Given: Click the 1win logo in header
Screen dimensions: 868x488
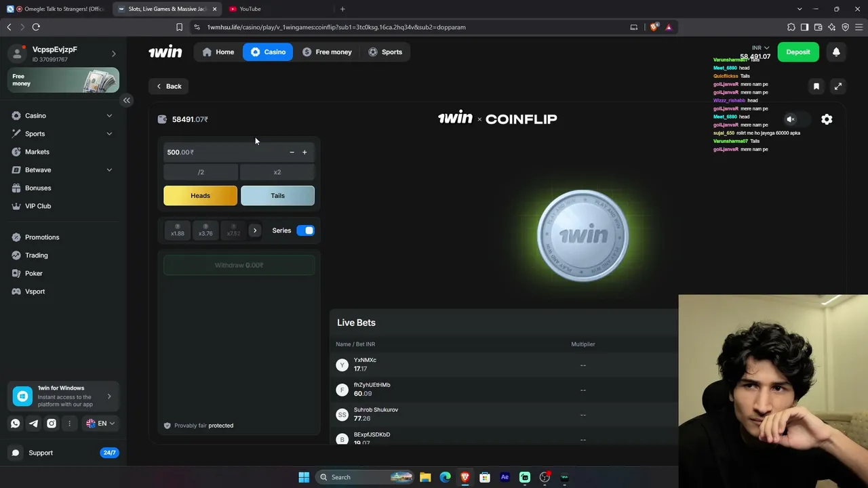Looking at the screenshot, I should coord(165,52).
